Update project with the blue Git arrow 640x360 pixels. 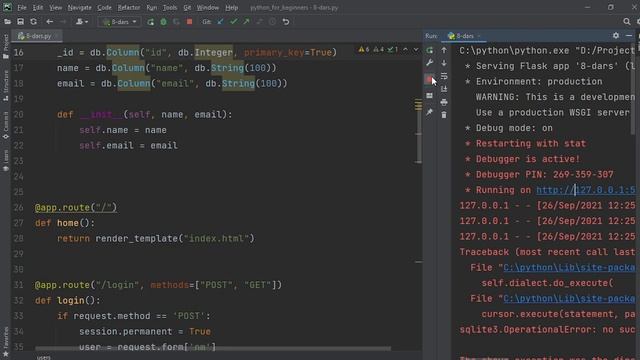click(220, 22)
